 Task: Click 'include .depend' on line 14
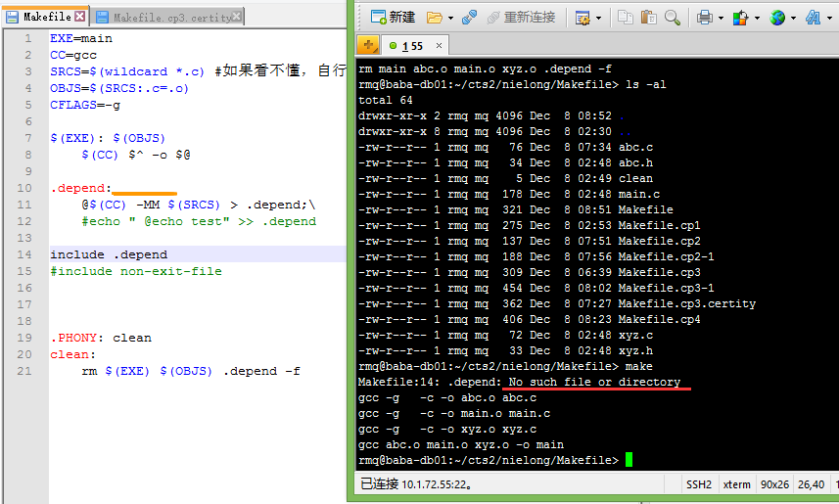(x=109, y=254)
